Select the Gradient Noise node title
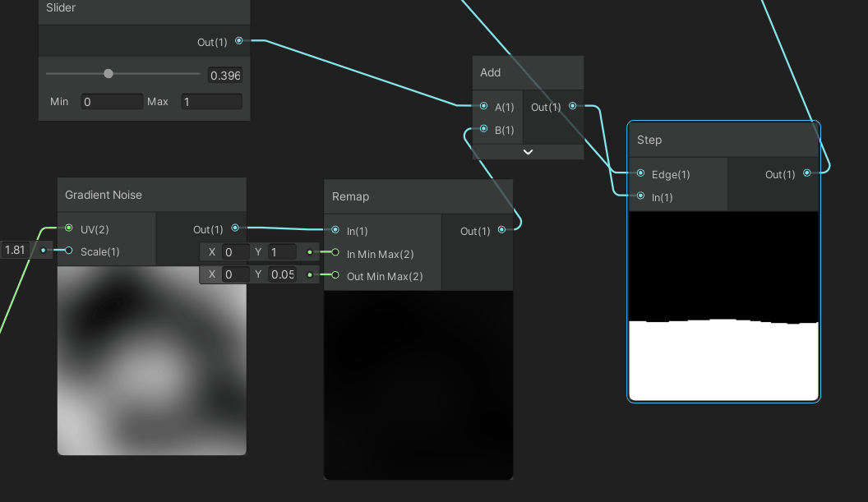868x502 pixels. 104,195
